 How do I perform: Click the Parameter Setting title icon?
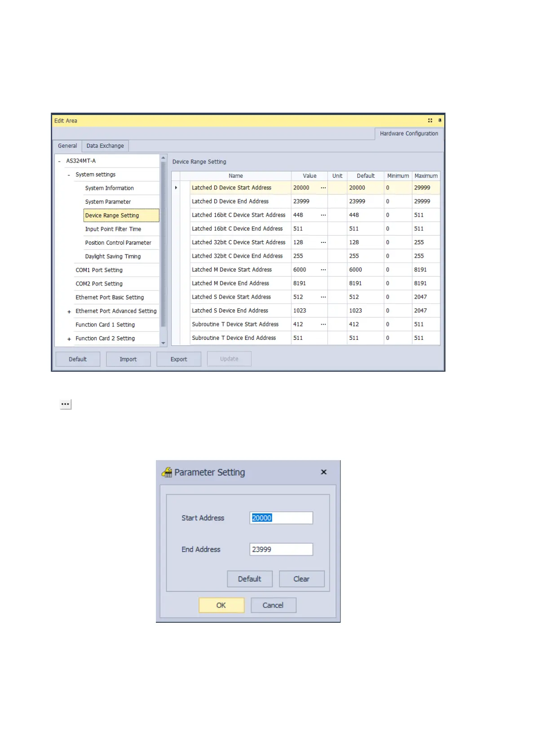click(167, 472)
